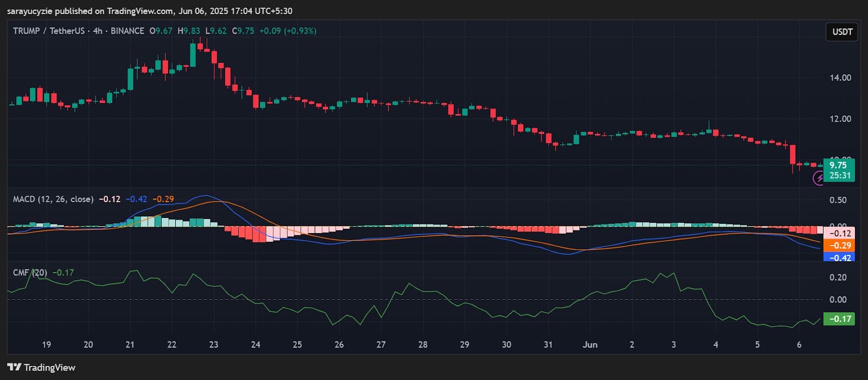Click the green CMF legend value −0.17
Screen dimensions: 868x380
pos(63,273)
